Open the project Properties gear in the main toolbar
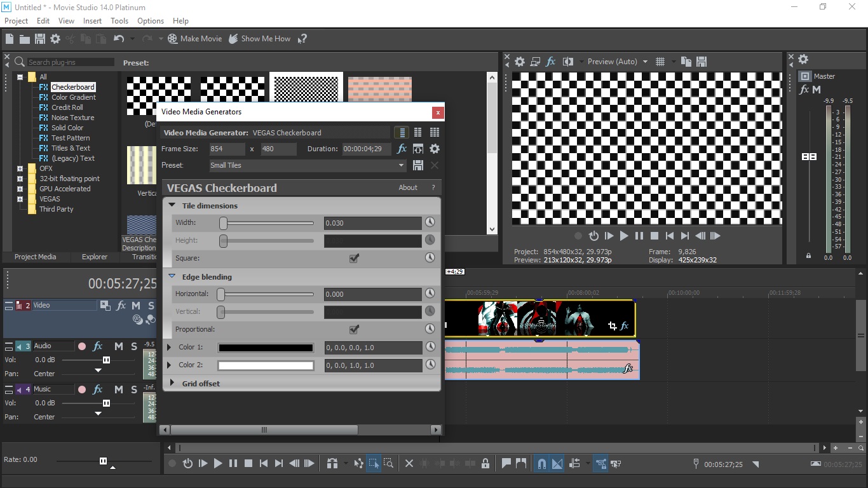 [x=55, y=39]
